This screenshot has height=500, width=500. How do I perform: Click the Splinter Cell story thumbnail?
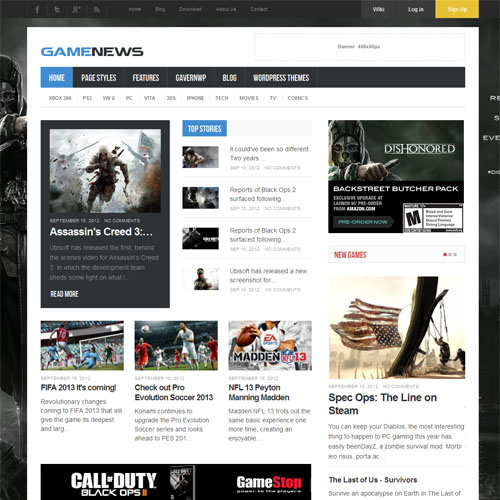pos(200,279)
